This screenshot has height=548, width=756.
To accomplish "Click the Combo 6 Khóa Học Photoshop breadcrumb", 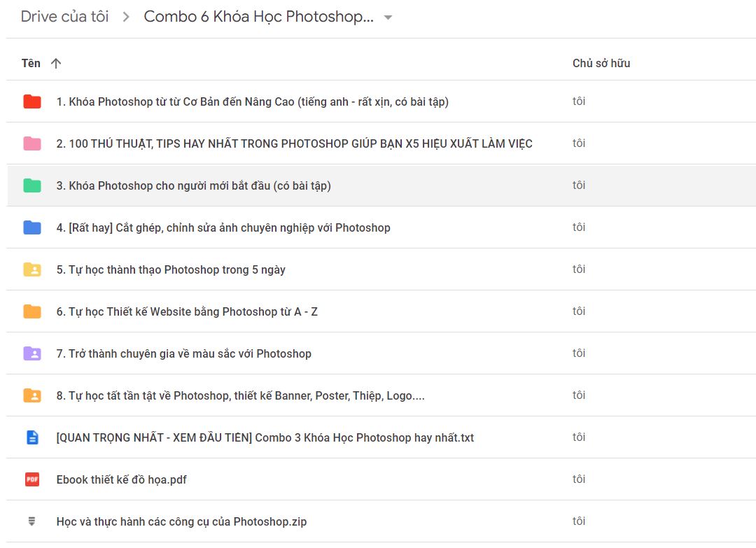I will 258,17.
